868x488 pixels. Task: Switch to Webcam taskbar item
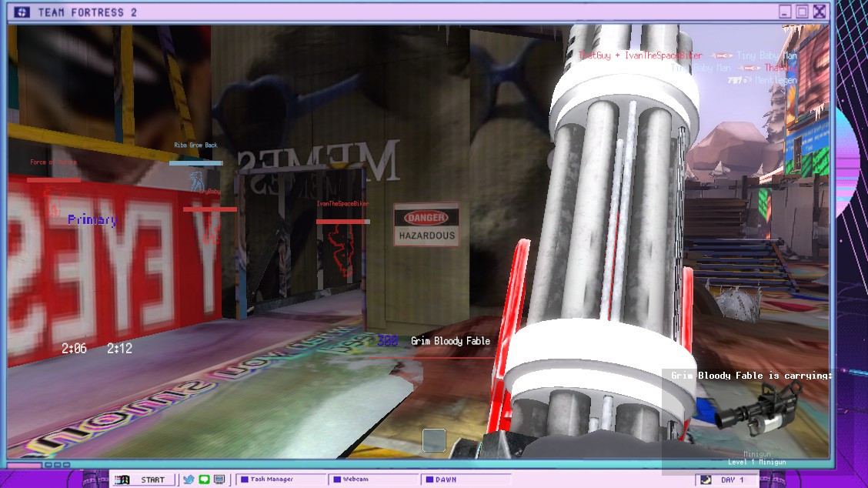click(374, 479)
